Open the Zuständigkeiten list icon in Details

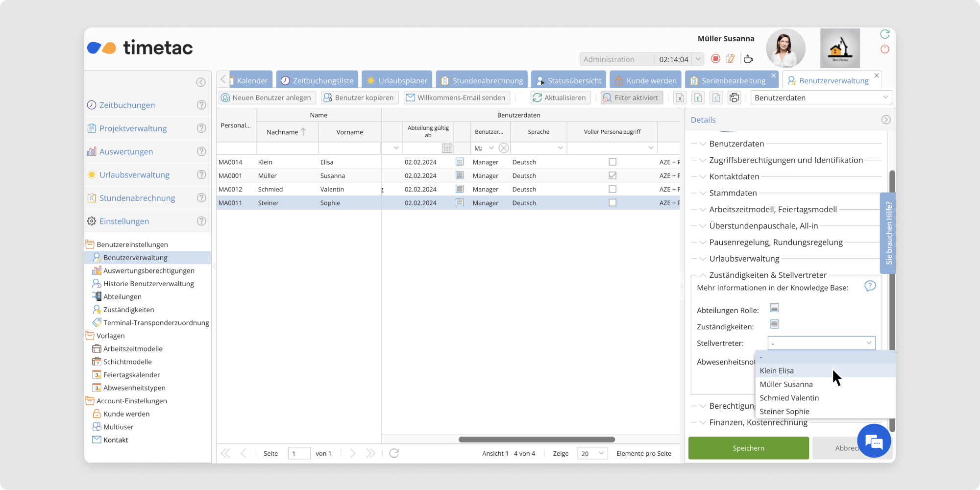point(774,324)
